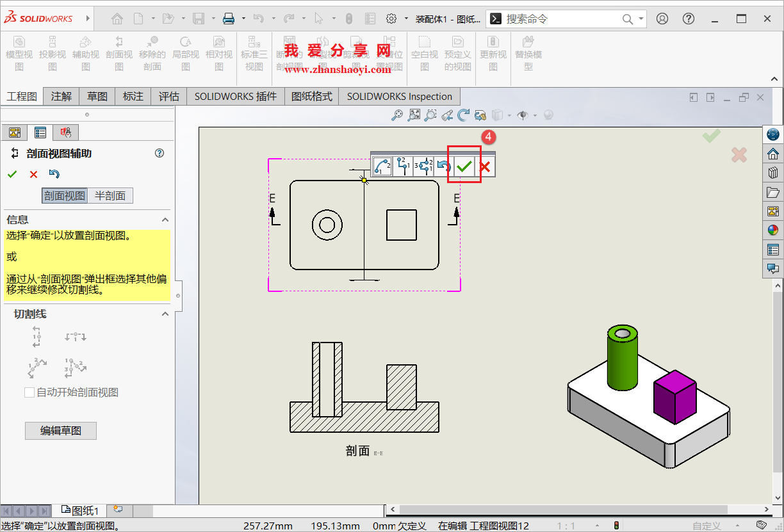Image resolution: width=784 pixels, height=532 pixels.
Task: Switch to the SOLIDWORKS Inspection tab
Action: pyautogui.click(x=400, y=97)
